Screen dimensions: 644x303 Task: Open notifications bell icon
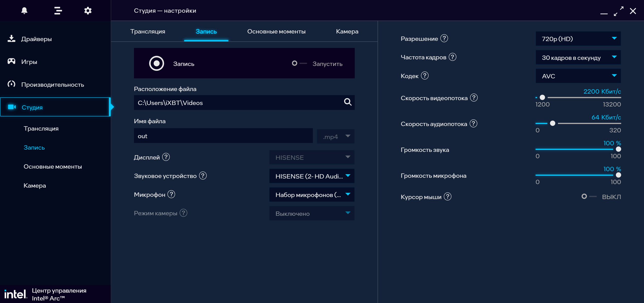[x=24, y=11]
